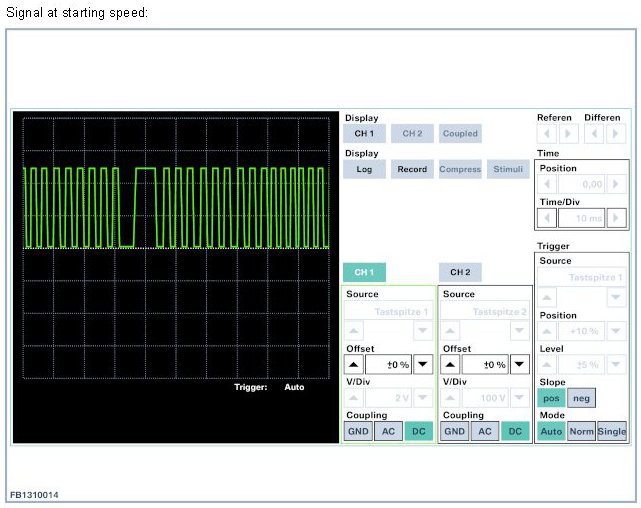Set CH 2 coupling to GND
Image resolution: width=641 pixels, height=508 pixels.
[454, 431]
